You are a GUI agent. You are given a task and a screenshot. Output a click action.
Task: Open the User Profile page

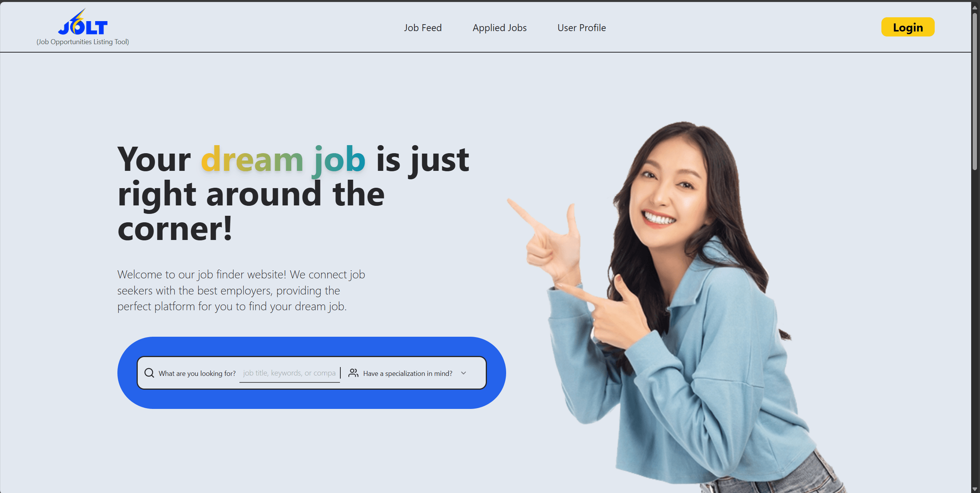(x=582, y=28)
